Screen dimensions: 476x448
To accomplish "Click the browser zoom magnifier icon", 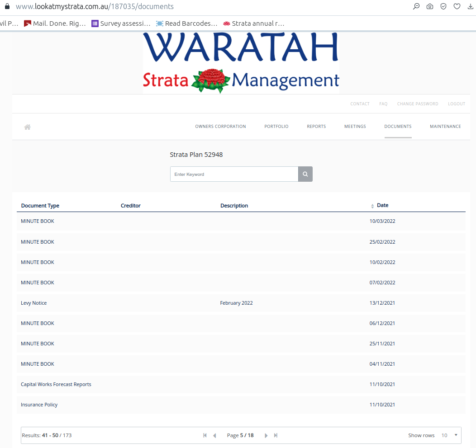I will coord(416,6).
